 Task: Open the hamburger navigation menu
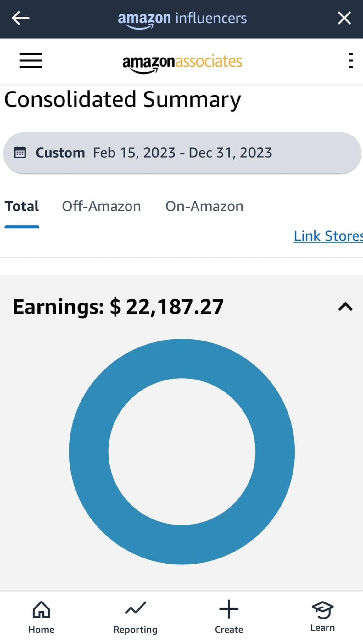tap(31, 61)
